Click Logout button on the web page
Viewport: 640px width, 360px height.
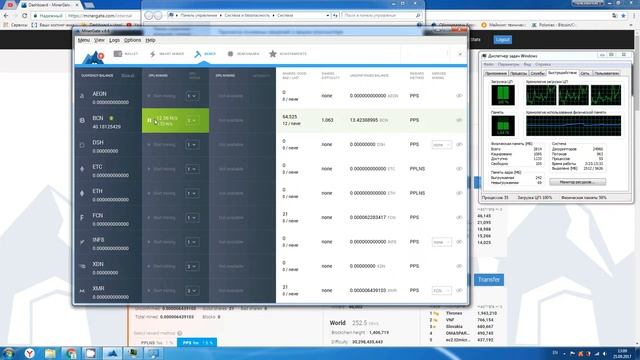tap(502, 40)
